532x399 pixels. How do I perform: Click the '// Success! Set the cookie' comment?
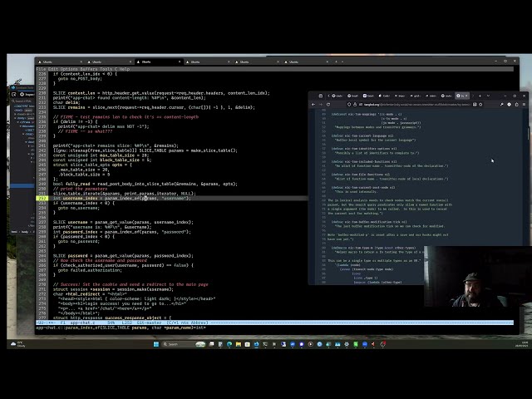pyautogui.click(x=131, y=284)
